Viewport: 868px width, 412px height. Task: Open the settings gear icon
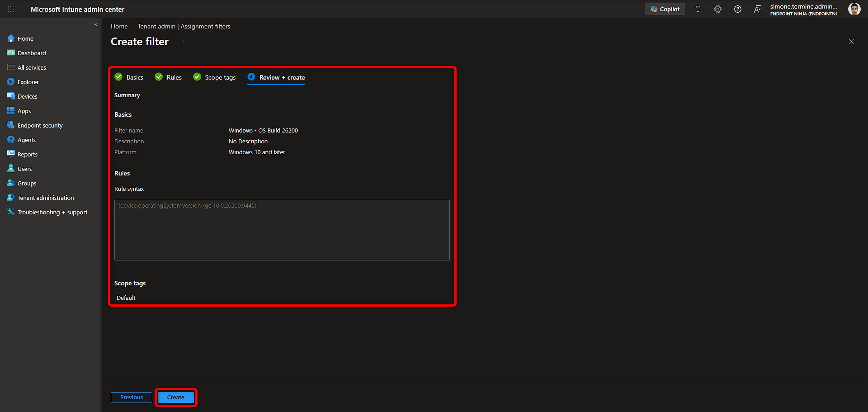(x=718, y=9)
